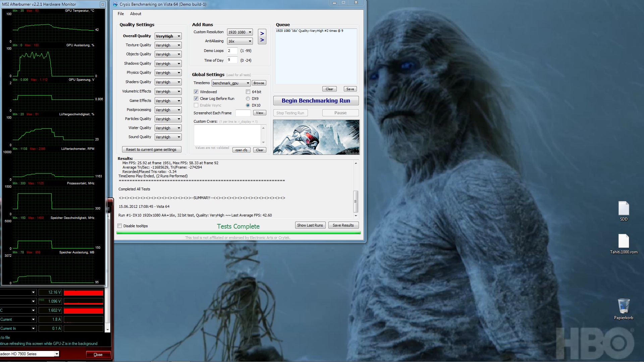
Task: Click lower add-run arrow button
Action: tap(262, 40)
